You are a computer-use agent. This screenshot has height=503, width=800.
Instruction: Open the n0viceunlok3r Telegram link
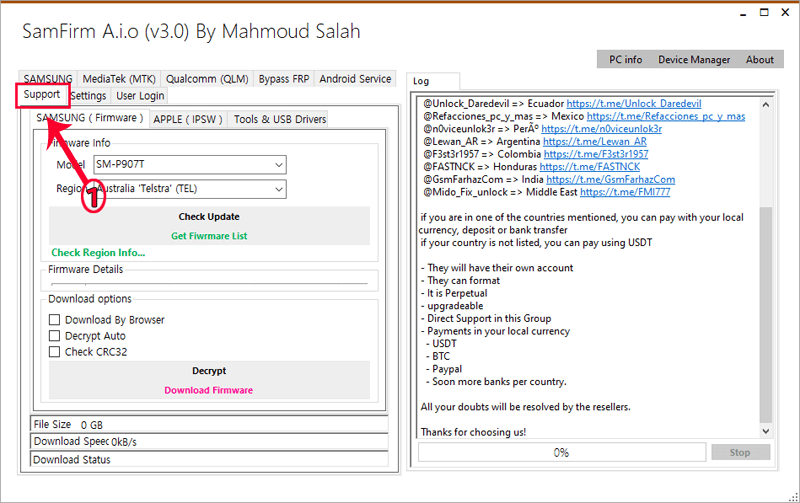pyautogui.click(x=602, y=129)
